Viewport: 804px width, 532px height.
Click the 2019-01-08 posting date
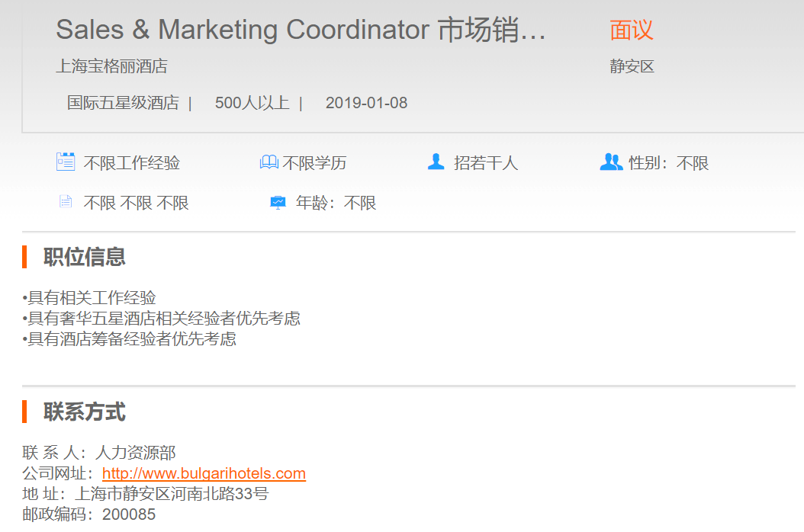point(366,103)
